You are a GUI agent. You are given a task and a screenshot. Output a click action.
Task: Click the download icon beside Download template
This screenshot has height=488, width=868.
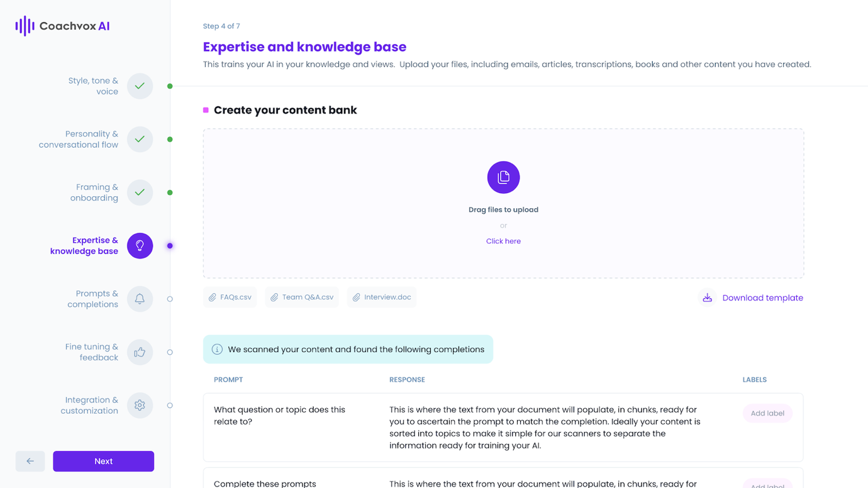(707, 297)
